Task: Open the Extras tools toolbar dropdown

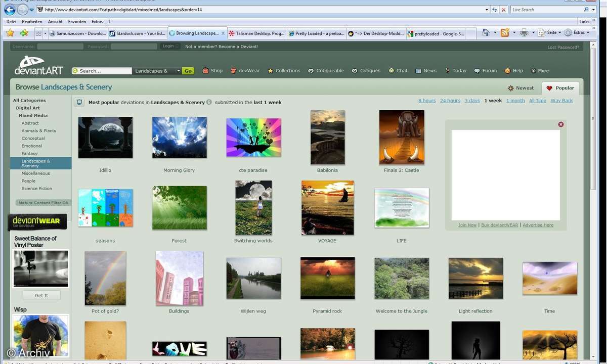Action: pyautogui.click(x=577, y=33)
